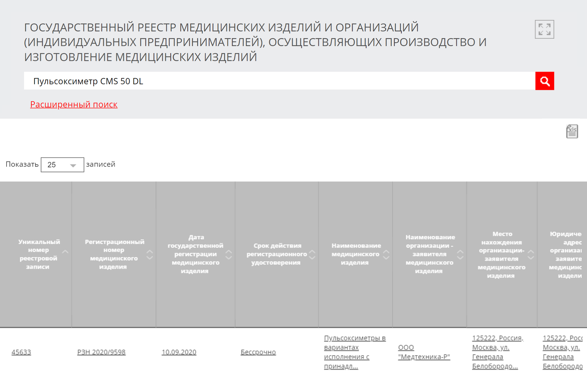587x392 pixels.
Task: Sort by Регистрационный номер медицинского изделия arrows
Action: point(150,254)
